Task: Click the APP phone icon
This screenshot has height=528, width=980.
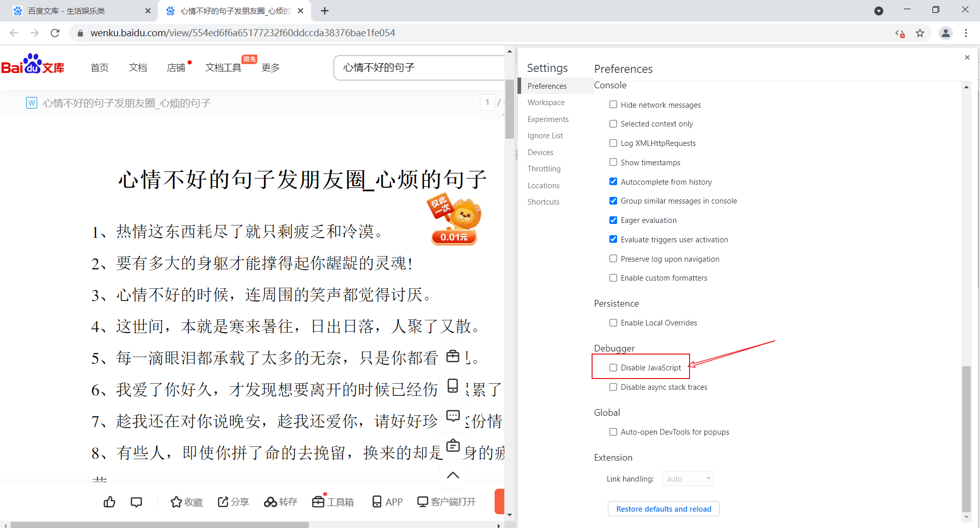Action: tap(386, 501)
